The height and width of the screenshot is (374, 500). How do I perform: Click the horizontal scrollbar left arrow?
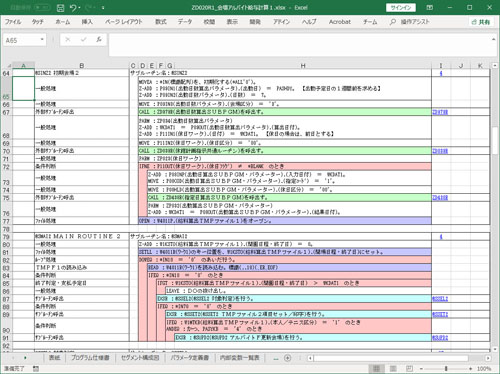click(x=310, y=358)
